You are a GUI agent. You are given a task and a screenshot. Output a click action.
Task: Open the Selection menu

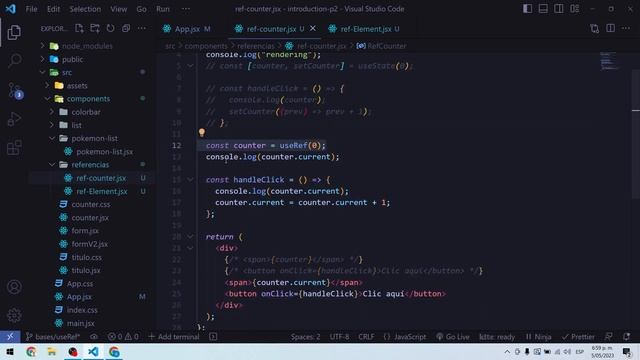(x=85, y=9)
